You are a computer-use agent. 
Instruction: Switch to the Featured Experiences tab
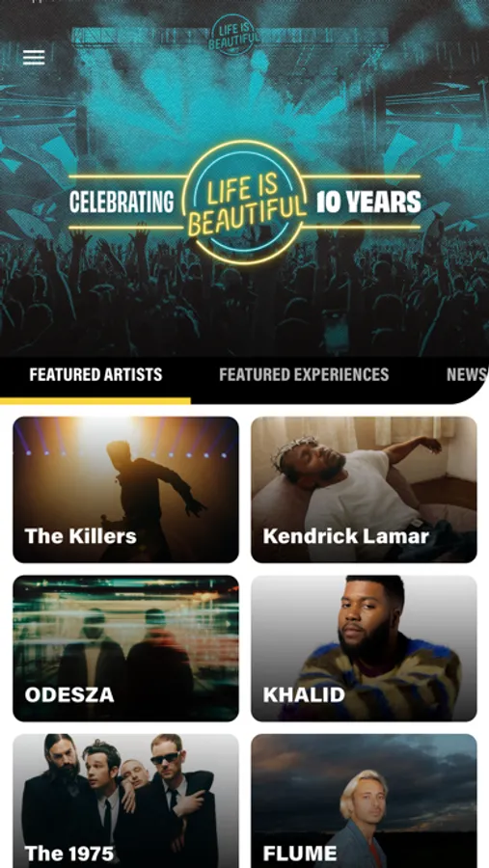(304, 375)
